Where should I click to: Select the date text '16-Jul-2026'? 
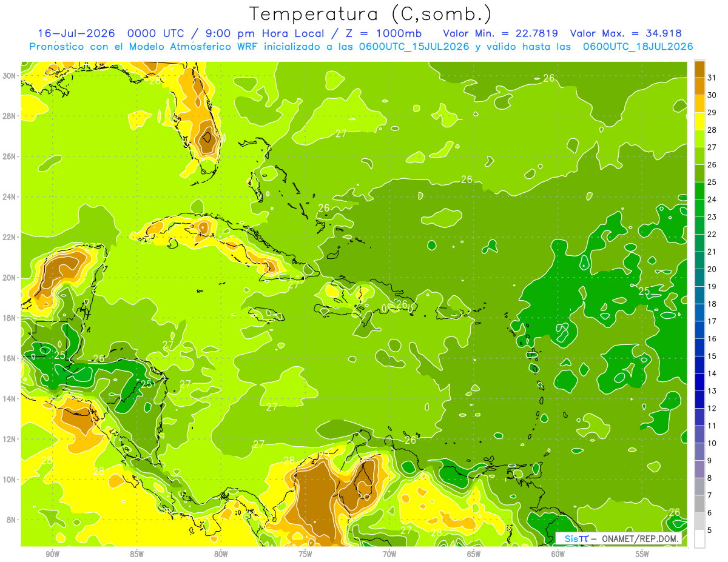coord(76,33)
